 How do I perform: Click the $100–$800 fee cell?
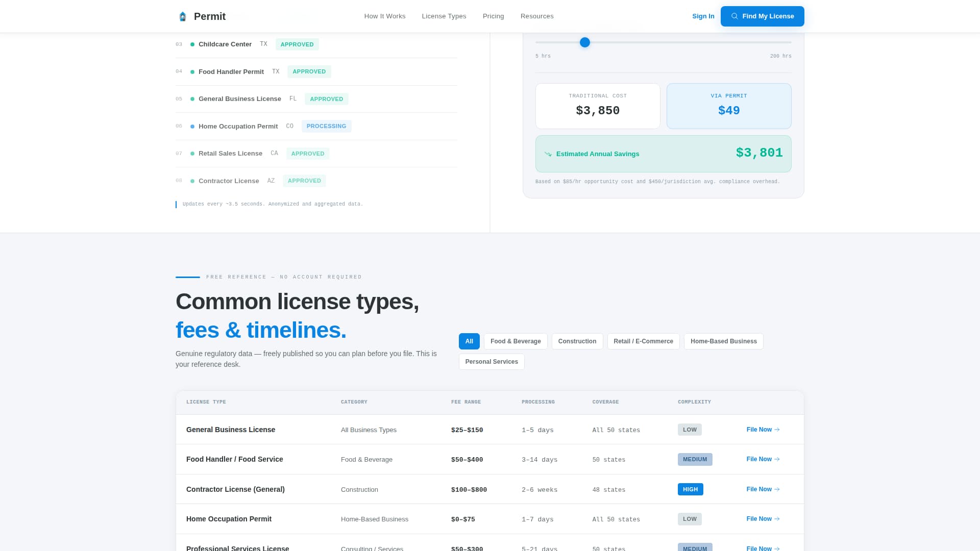tap(469, 490)
